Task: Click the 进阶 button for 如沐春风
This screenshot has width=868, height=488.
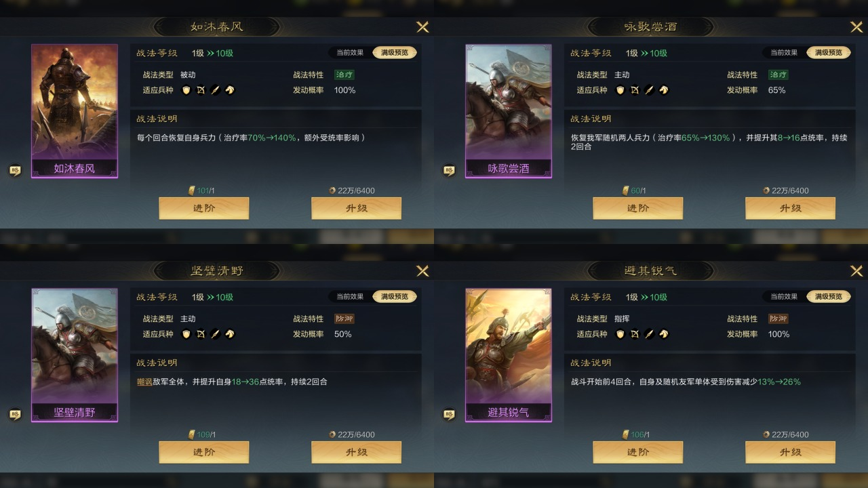Action: pos(204,208)
